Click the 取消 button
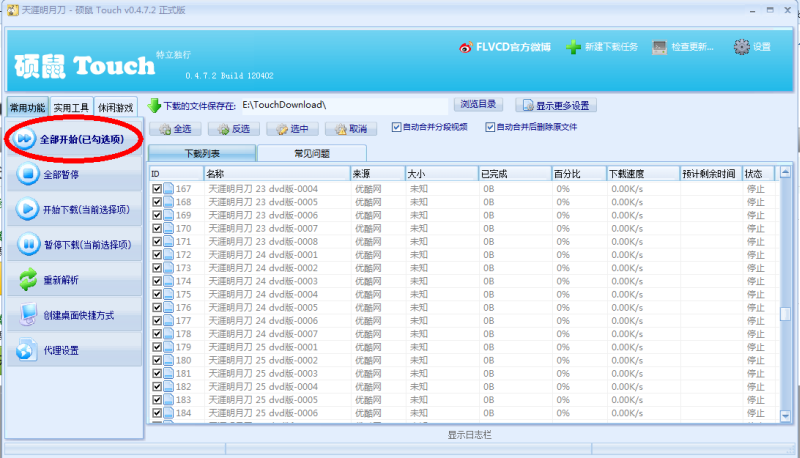Image resolution: width=800 pixels, height=458 pixels. click(x=351, y=129)
